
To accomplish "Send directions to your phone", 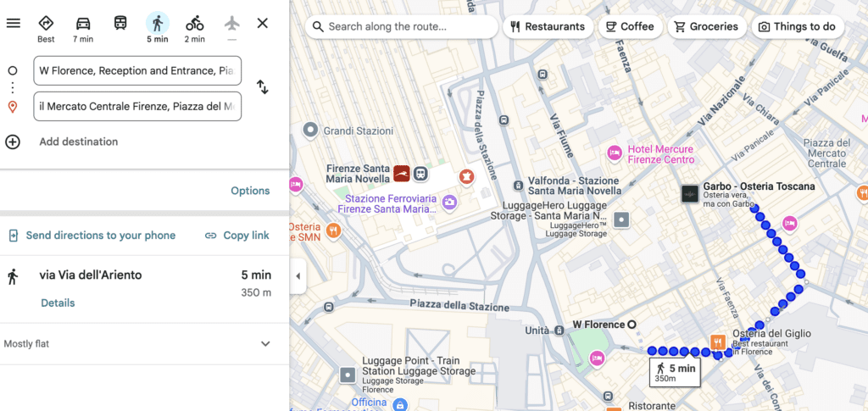I will pos(92,236).
